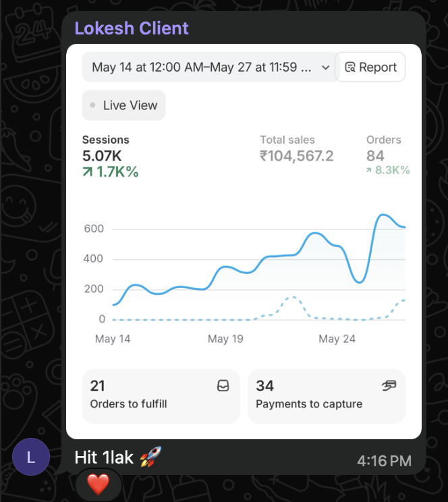Viewport: 448px width, 502px height.
Task: Click the Report magnifier icon
Action: pyautogui.click(x=349, y=67)
